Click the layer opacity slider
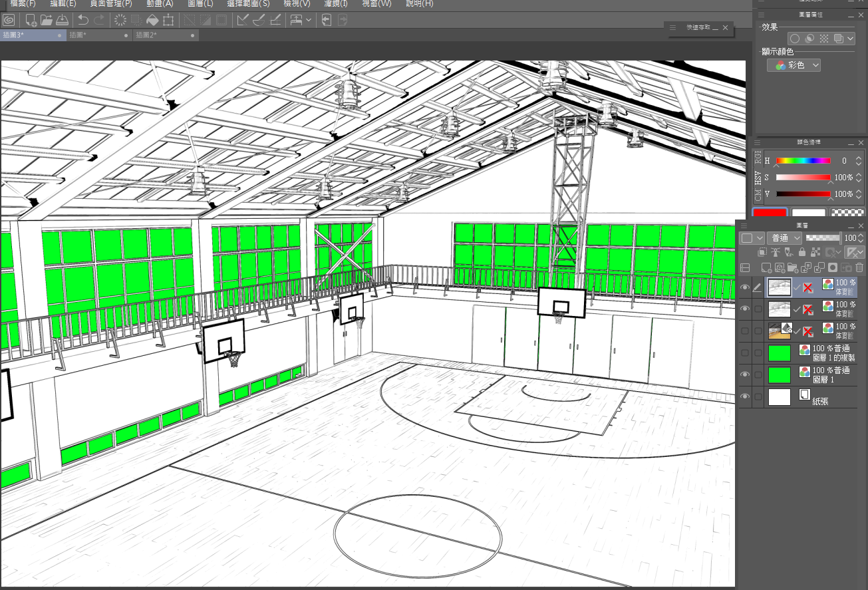The height and width of the screenshot is (590, 868). (823, 237)
